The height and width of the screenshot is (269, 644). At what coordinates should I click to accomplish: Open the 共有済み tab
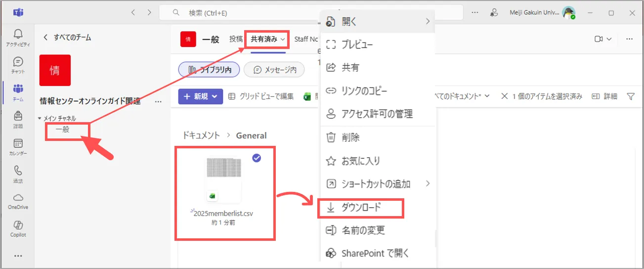[x=267, y=39]
